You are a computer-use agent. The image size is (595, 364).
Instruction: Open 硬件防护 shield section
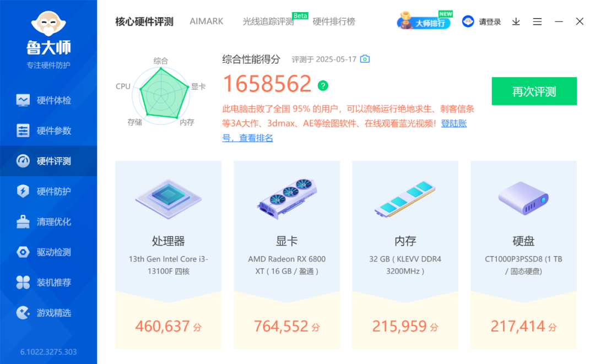pyautogui.click(x=48, y=192)
